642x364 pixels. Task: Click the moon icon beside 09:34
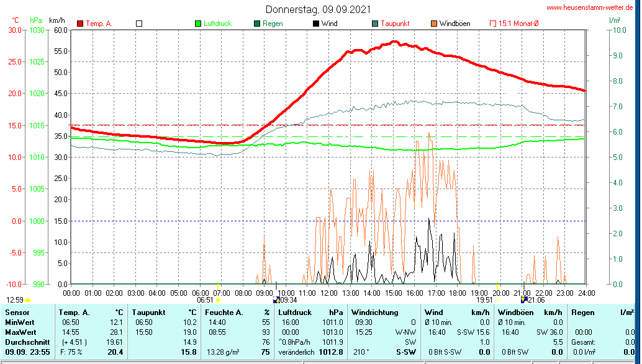point(276,300)
